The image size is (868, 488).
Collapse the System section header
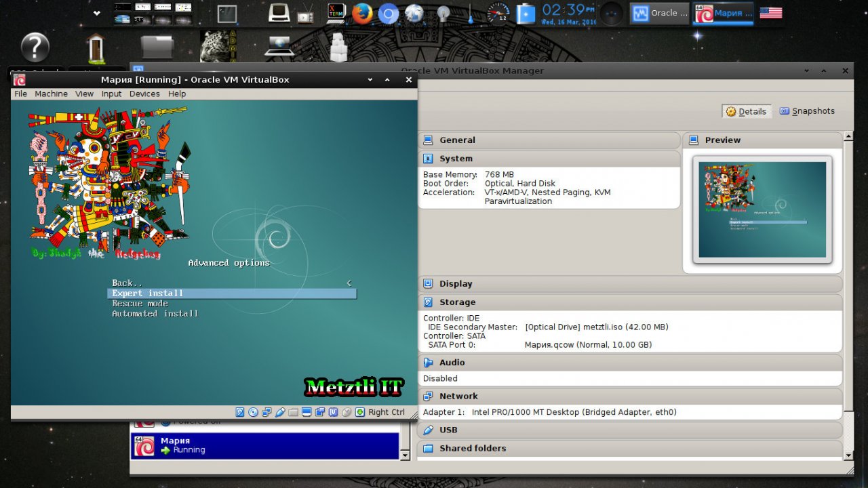coord(549,159)
